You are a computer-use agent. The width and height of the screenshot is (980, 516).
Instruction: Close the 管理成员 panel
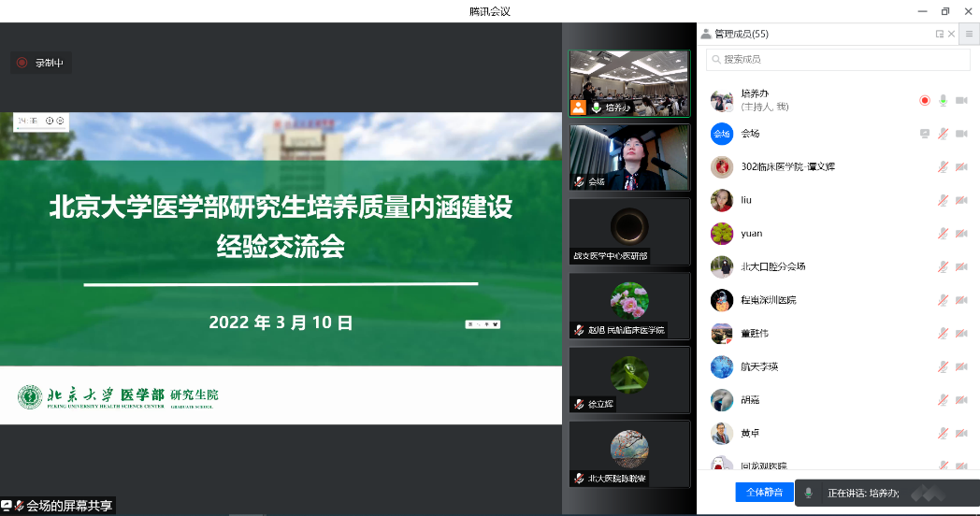pos(951,34)
